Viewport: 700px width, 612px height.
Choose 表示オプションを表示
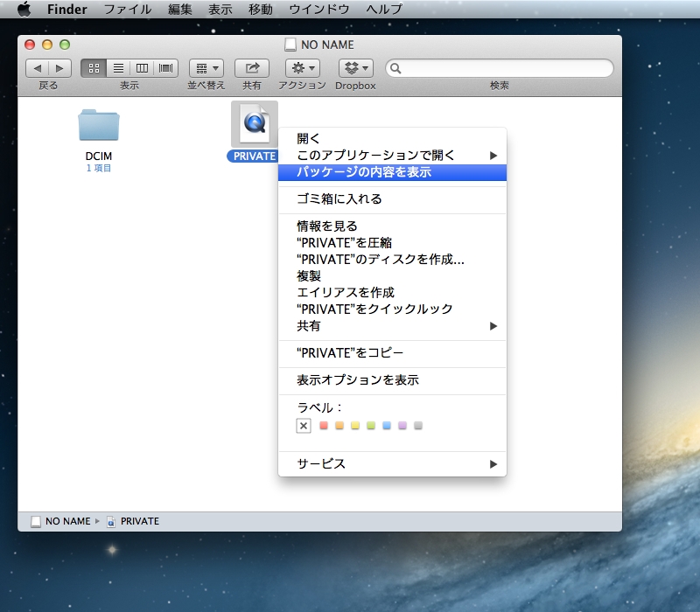392,380
